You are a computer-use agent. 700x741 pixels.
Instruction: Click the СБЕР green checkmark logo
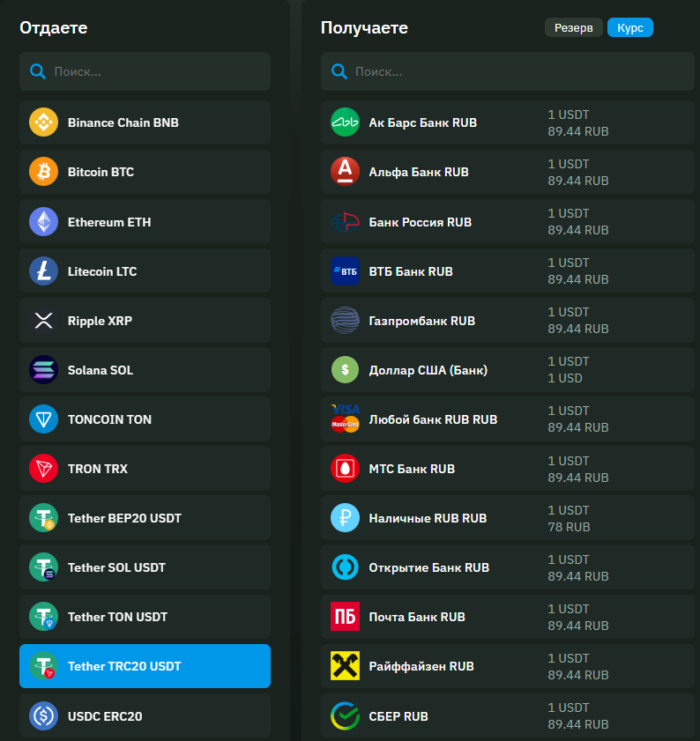[345, 716]
